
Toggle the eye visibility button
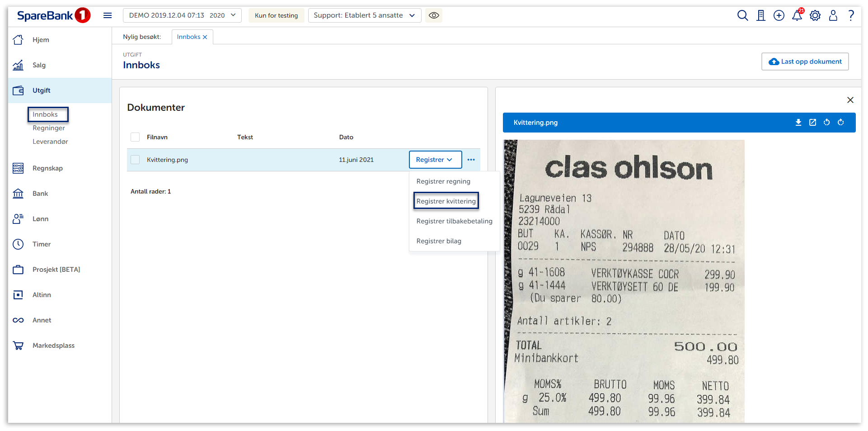click(x=434, y=15)
